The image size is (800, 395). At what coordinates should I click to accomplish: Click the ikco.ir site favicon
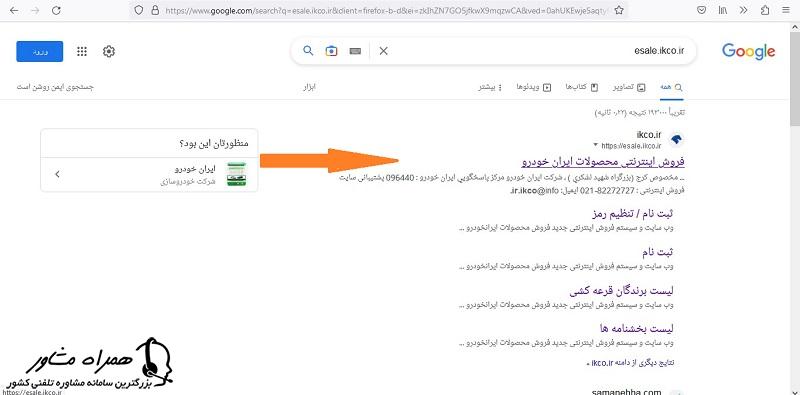tap(676, 139)
